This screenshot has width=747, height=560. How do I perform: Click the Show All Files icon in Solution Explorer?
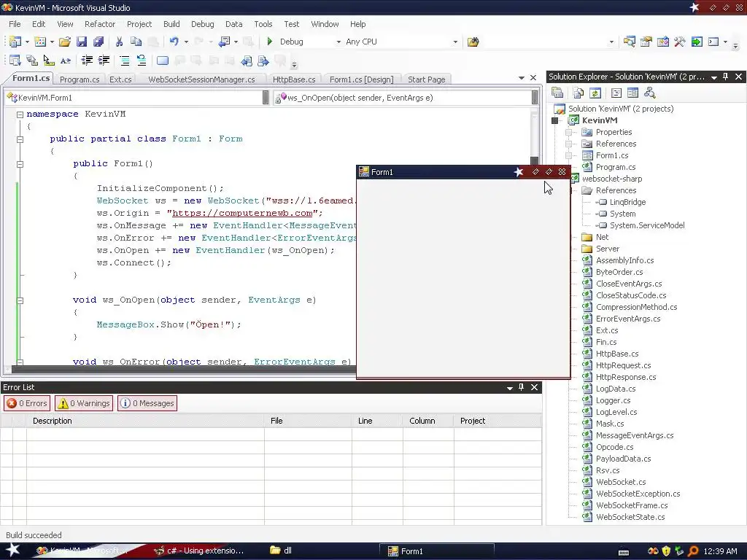pyautogui.click(x=578, y=93)
